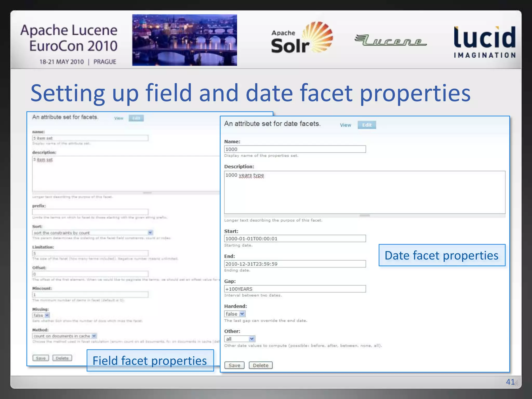Click the 'Field facet properties' label

click(x=150, y=360)
